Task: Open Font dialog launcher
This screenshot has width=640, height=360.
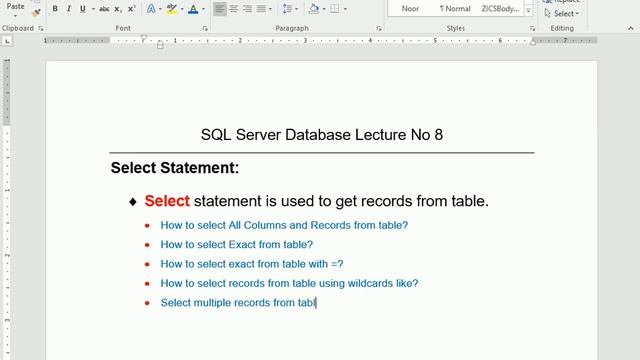Action: pyautogui.click(x=205, y=28)
